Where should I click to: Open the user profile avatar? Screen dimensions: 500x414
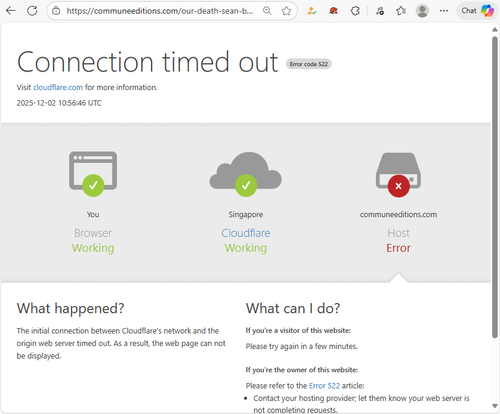(422, 11)
